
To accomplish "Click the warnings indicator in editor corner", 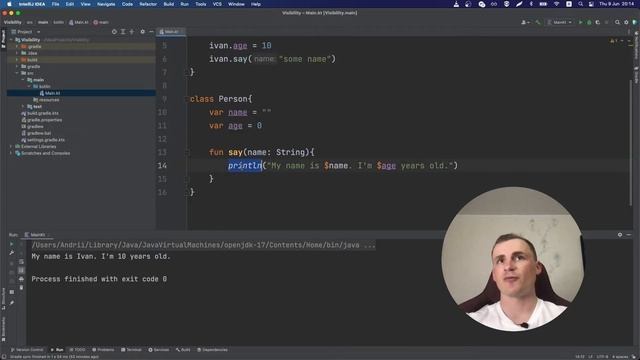I will 613,41.
